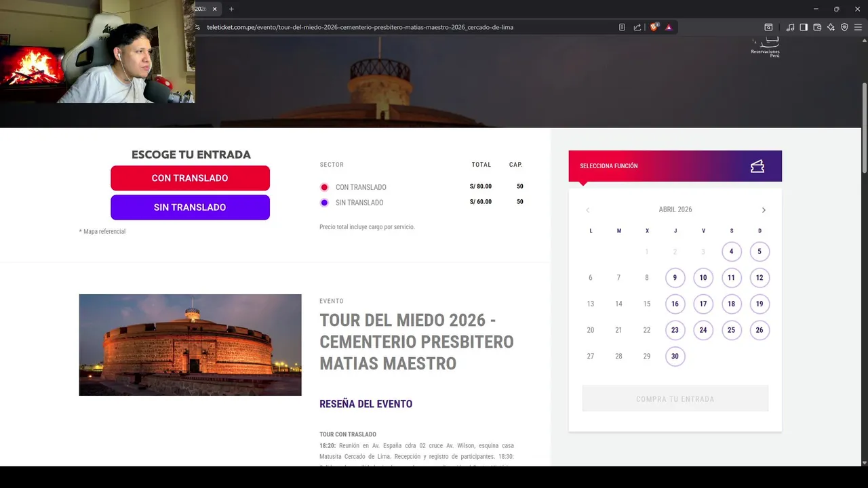Go to next month in calendar
The height and width of the screenshot is (488, 868).
764,210
